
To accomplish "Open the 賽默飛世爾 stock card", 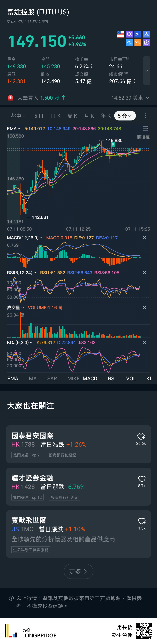I will [x=70, y=534].
